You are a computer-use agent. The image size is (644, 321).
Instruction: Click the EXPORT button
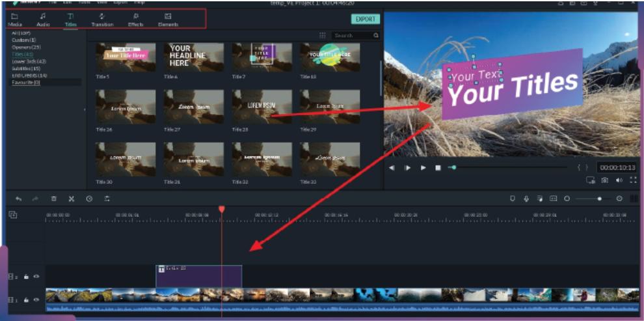tap(366, 20)
